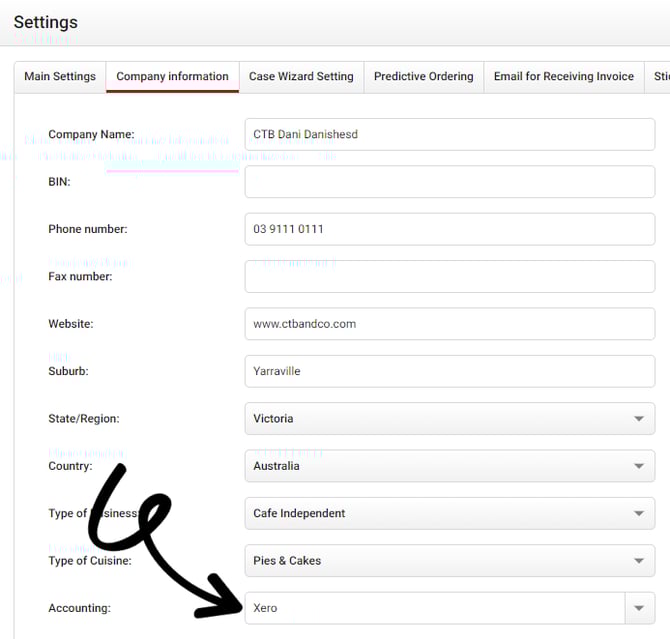Screen dimensions: 670x639
Task: Click the Fax number label
Action: point(80,277)
